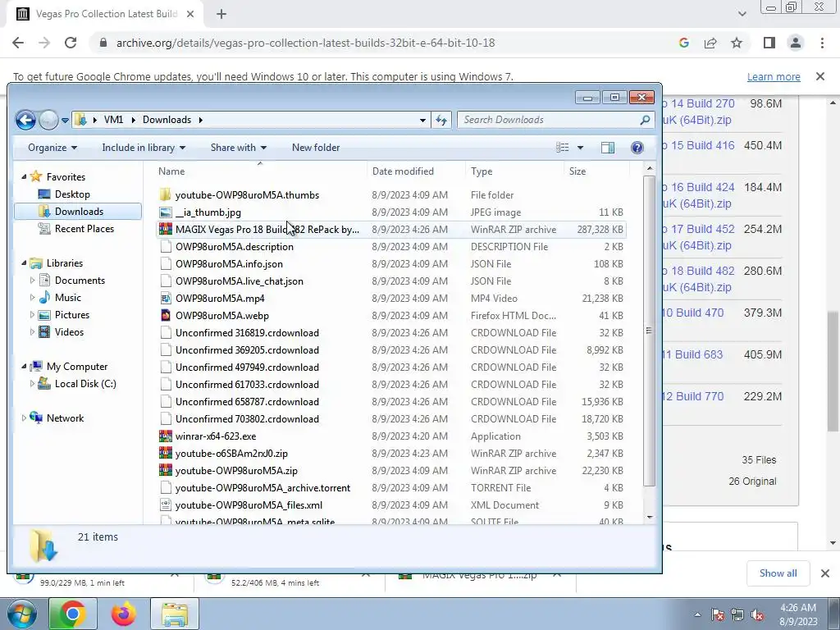The height and width of the screenshot is (630, 840).
Task: Sort files by the Type column
Action: pyautogui.click(x=514, y=171)
